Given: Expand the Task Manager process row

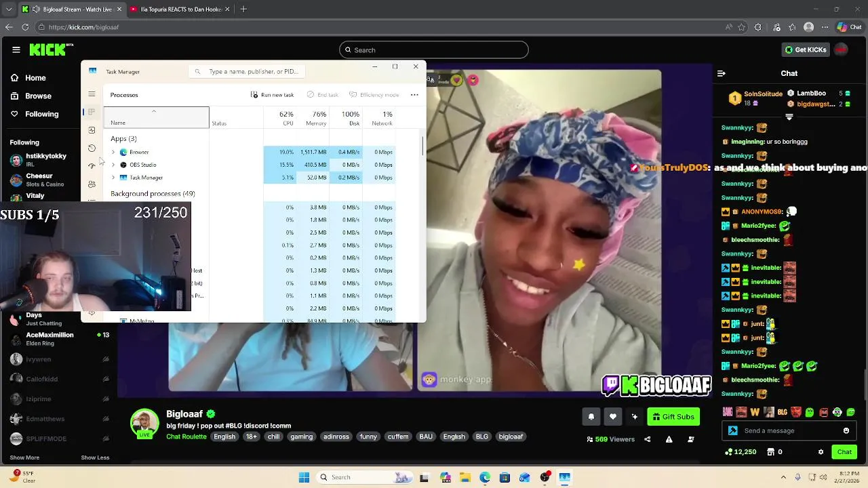Looking at the screenshot, I should click(x=113, y=178).
